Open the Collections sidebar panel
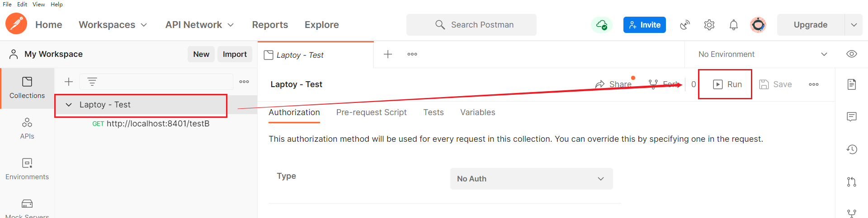 pos(27,88)
